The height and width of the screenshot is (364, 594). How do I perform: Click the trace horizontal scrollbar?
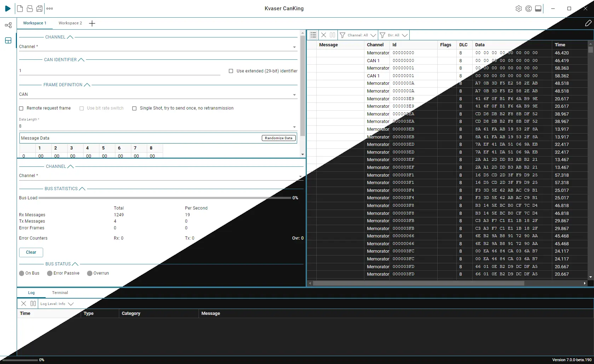[x=418, y=283]
